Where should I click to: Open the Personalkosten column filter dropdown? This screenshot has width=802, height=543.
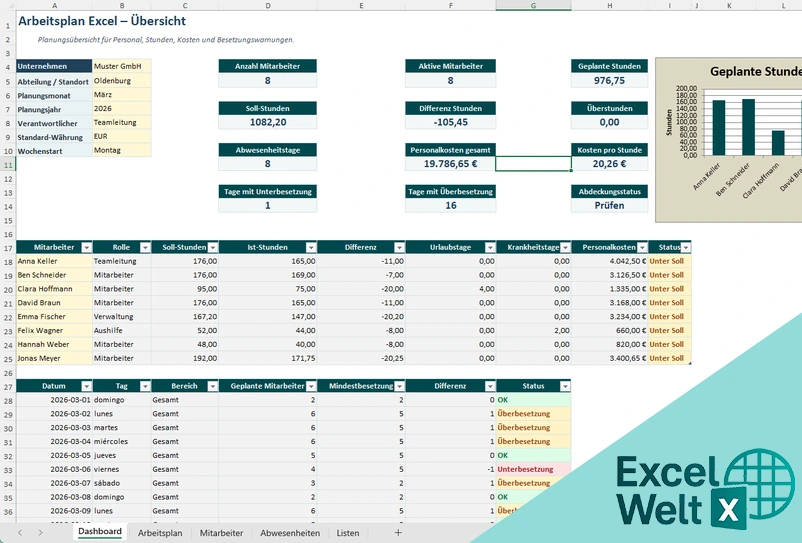(x=642, y=247)
